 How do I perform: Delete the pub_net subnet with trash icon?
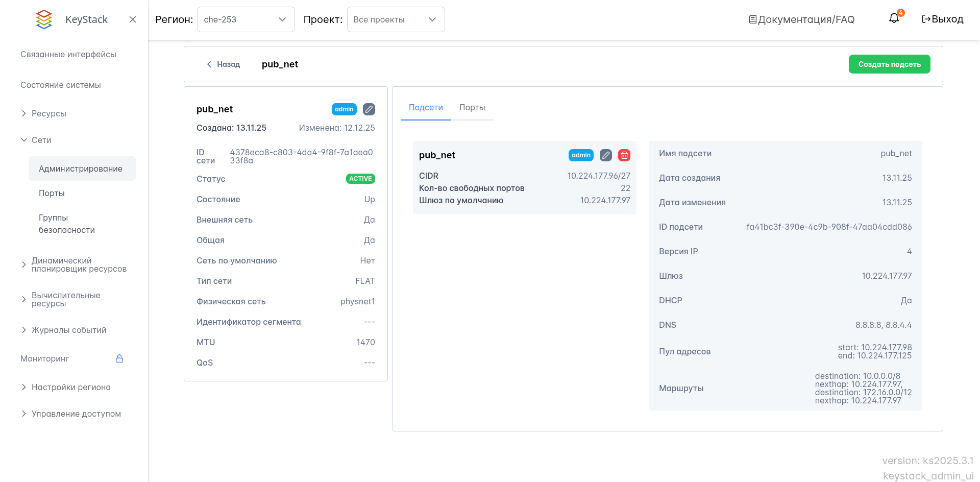point(624,155)
